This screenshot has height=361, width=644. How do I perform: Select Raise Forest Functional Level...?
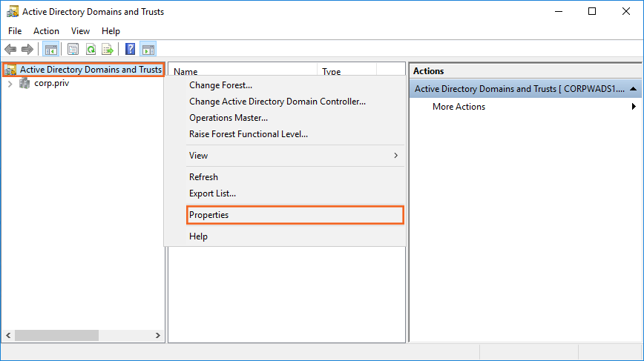pos(248,134)
